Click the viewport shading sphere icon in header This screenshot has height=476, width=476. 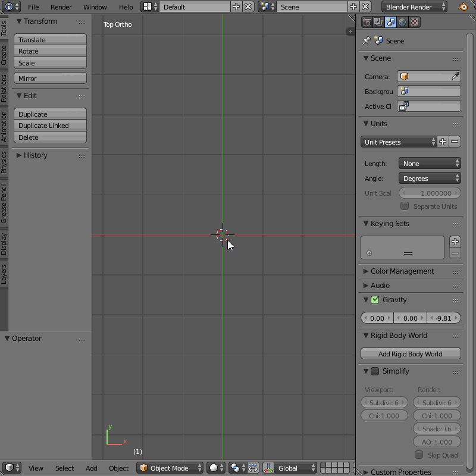coord(214,468)
